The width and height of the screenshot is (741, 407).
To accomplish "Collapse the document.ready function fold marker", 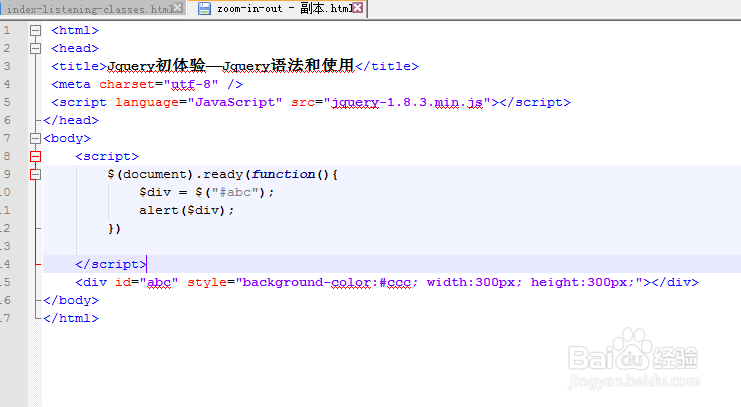I will pos(35,174).
